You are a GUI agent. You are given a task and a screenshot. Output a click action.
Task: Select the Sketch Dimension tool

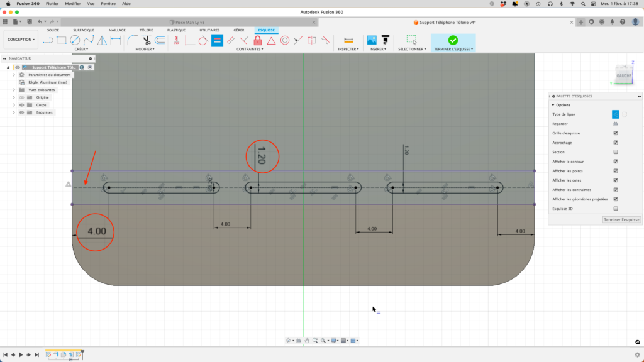(x=116, y=40)
